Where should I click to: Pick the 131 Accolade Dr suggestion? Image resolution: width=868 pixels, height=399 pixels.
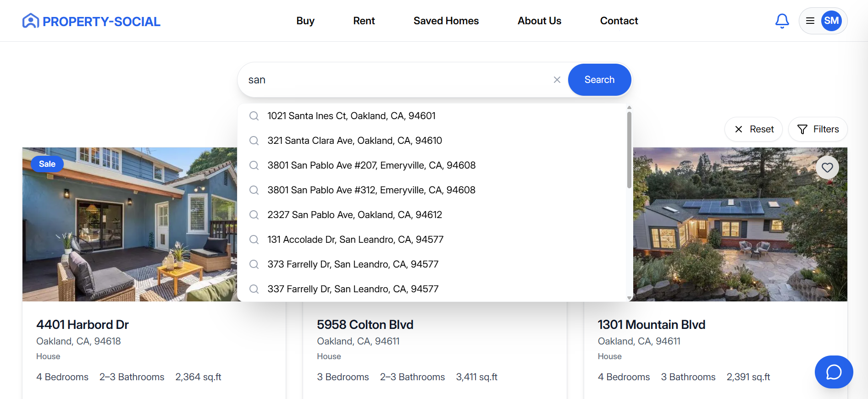pyautogui.click(x=355, y=240)
